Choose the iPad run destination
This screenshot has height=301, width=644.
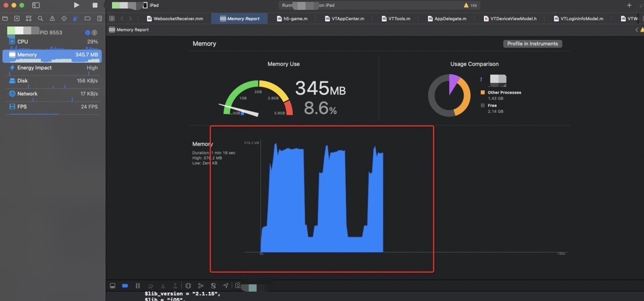151,5
